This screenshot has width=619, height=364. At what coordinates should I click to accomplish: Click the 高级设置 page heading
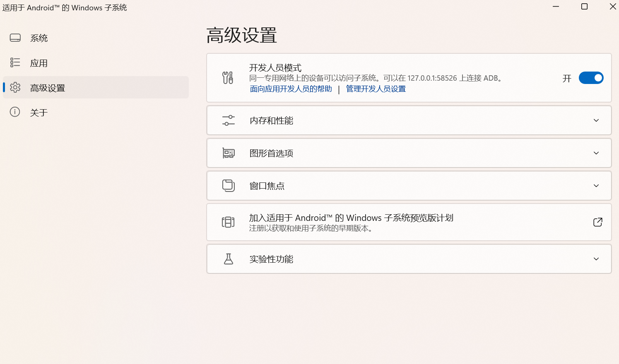(242, 35)
